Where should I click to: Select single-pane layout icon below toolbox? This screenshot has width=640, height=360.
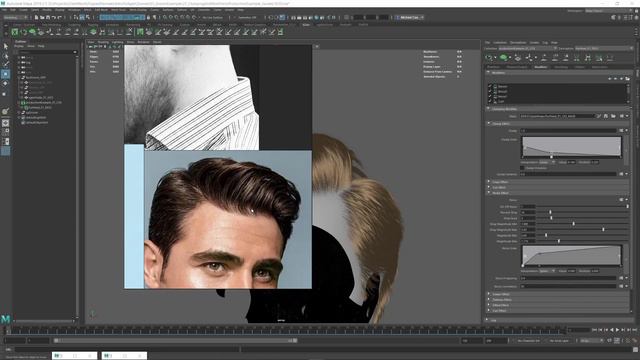click(5, 122)
